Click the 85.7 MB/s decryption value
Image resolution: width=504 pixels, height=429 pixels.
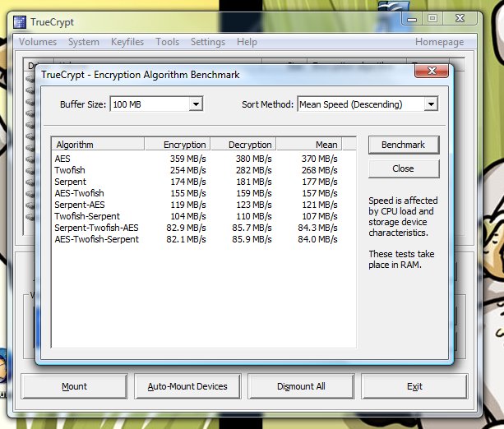pos(252,228)
